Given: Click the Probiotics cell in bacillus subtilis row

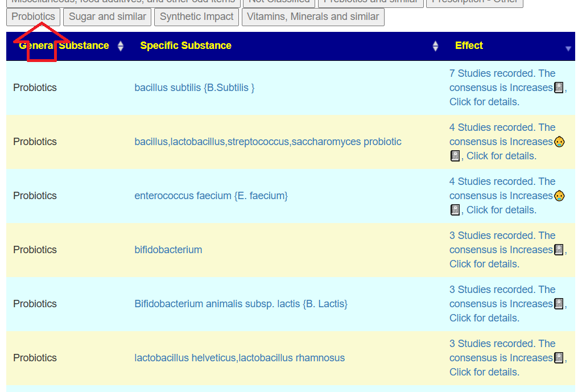Looking at the screenshot, I should 35,88.
